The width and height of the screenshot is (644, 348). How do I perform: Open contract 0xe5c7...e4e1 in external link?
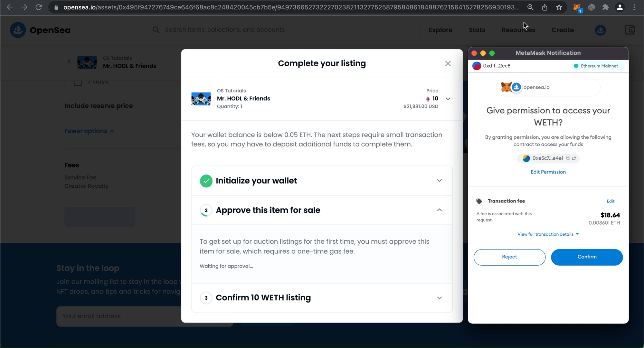574,158
